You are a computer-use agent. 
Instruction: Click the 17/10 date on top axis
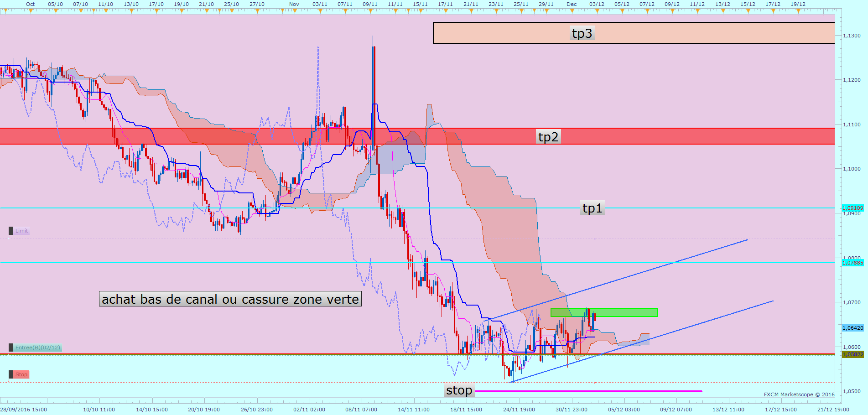tap(156, 4)
